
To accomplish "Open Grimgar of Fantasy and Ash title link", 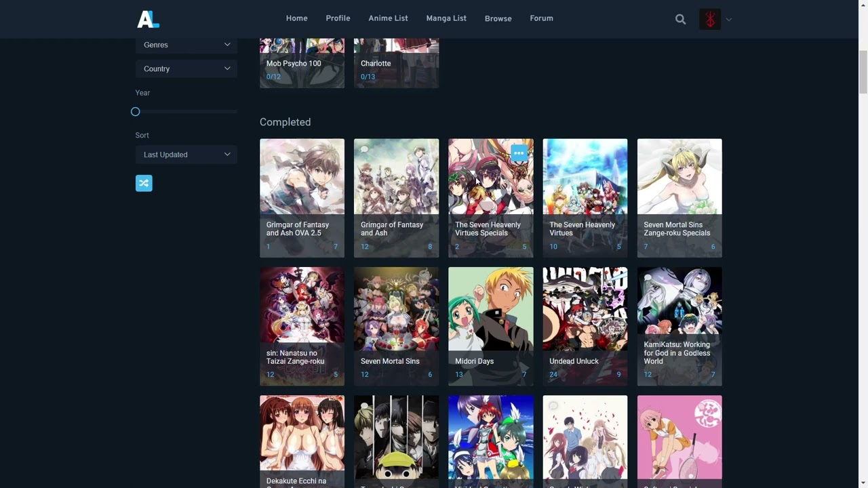I will tap(392, 229).
